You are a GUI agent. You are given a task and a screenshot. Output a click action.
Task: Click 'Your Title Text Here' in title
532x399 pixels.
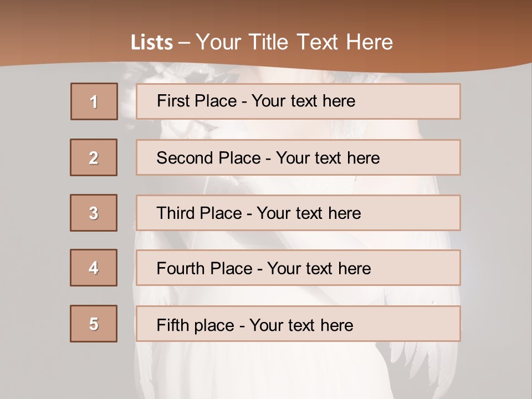294,42
